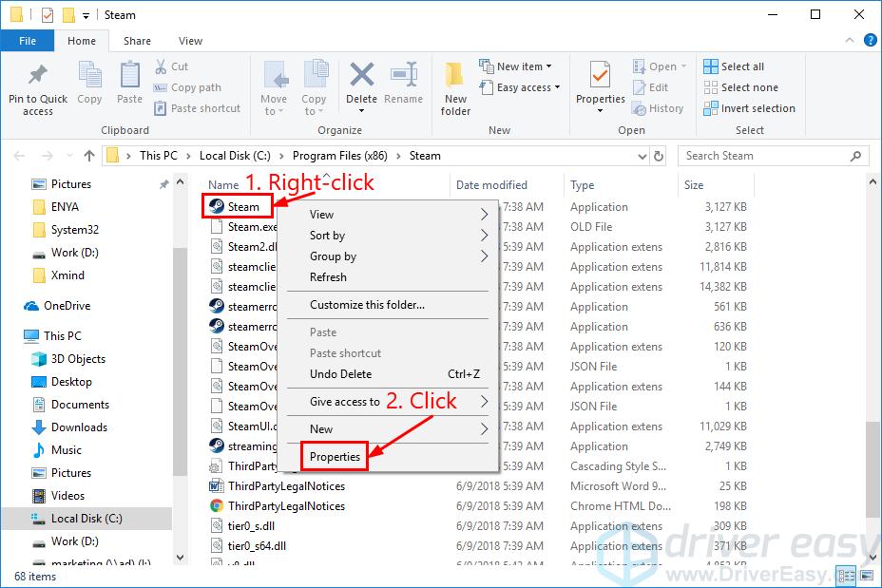Click inside the Search Steam box
The height and width of the screenshot is (588, 882).
click(760, 155)
